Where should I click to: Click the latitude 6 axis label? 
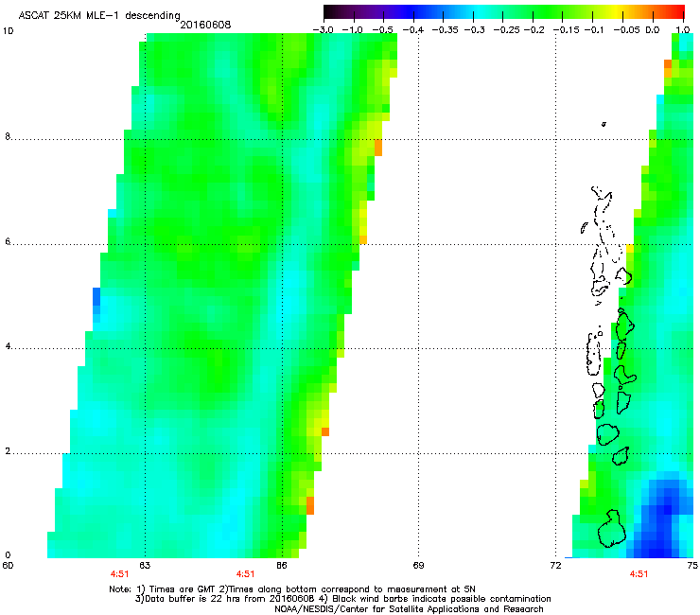8,241
